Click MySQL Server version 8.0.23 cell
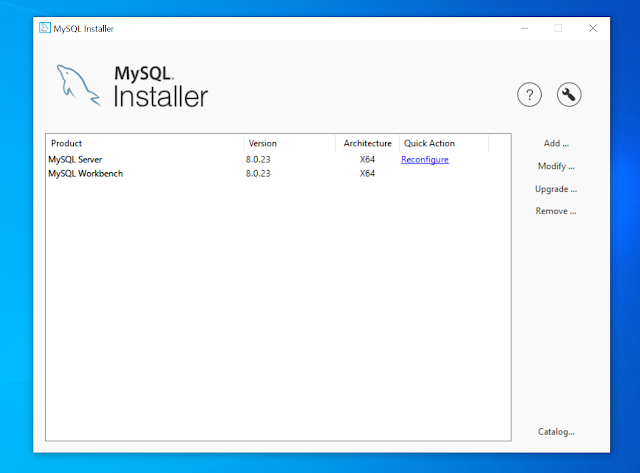This screenshot has width=640, height=473. coord(258,160)
